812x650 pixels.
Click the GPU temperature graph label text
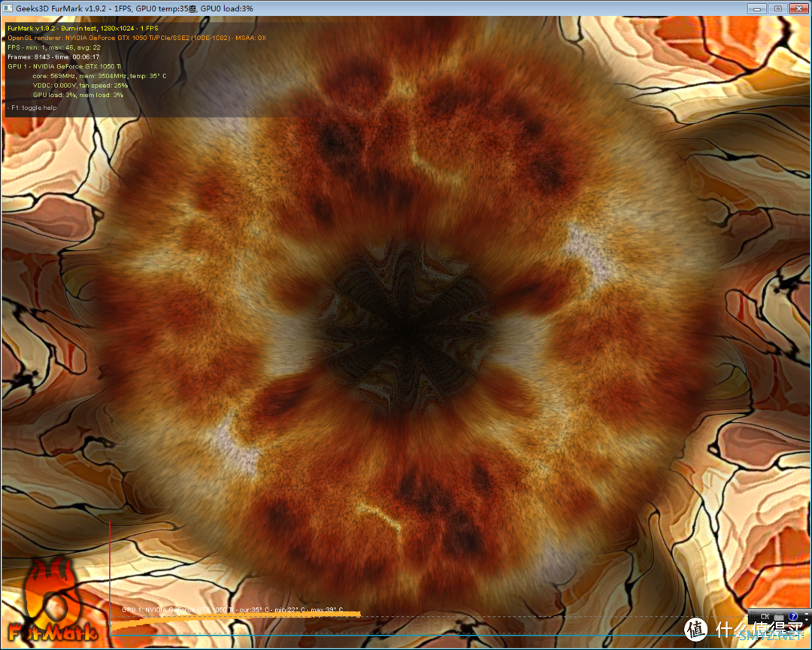click(232, 609)
